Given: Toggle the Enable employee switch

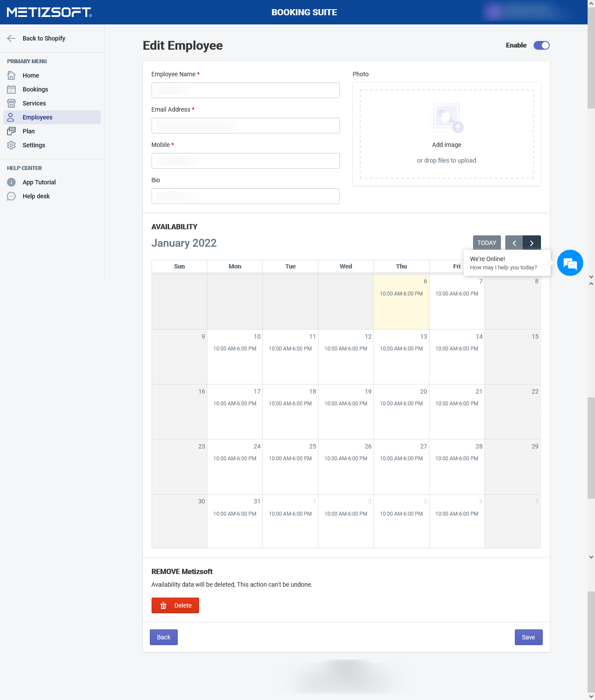Looking at the screenshot, I should click(x=541, y=45).
